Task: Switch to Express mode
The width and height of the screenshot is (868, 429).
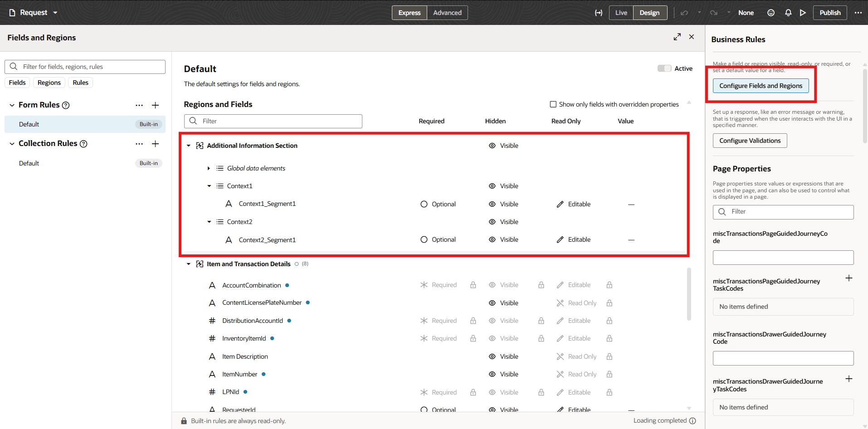Action: pyautogui.click(x=410, y=13)
